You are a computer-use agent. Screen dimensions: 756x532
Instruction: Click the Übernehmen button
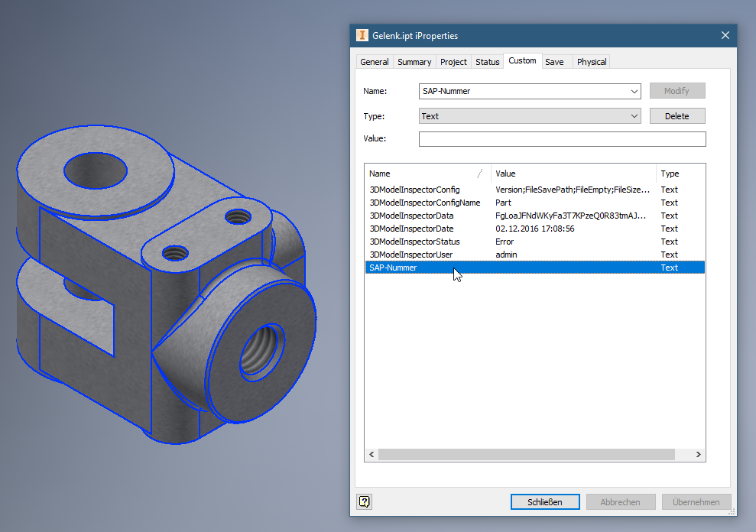pyautogui.click(x=696, y=501)
